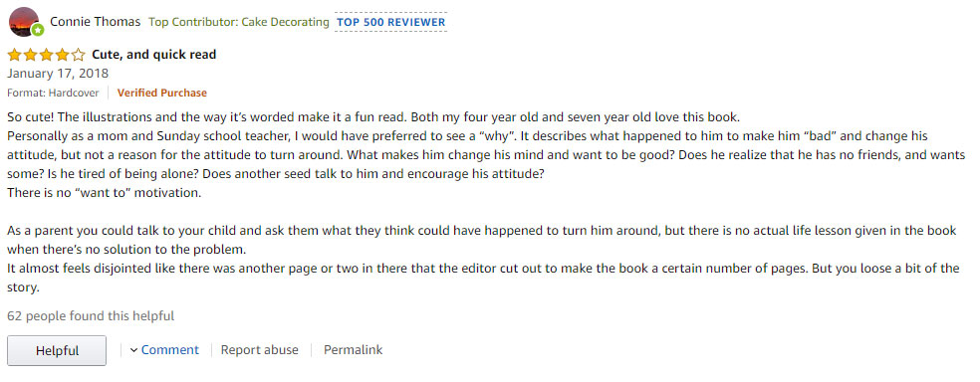
Task: Click the "There is no want to motivation" line
Action: [105, 192]
